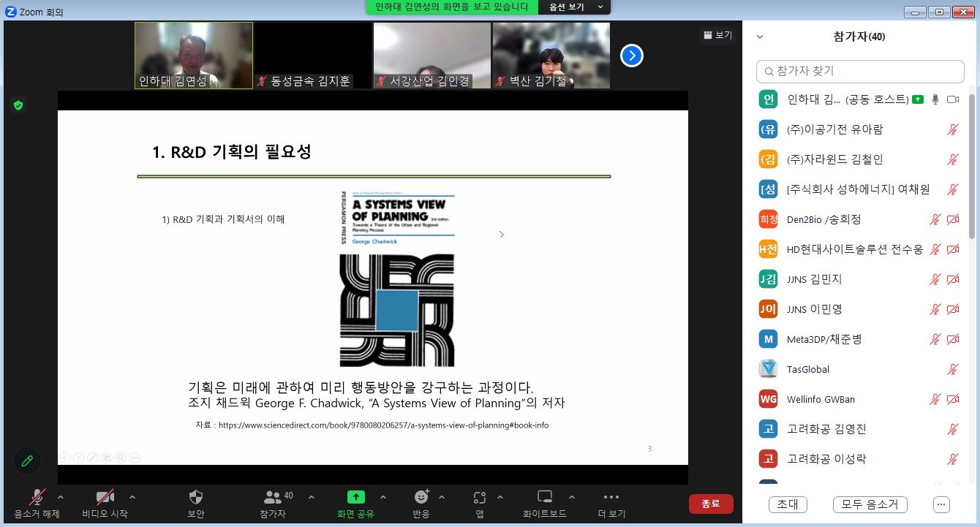
Task: Select participant row Meta3DP/채준병
Action: (x=860, y=339)
